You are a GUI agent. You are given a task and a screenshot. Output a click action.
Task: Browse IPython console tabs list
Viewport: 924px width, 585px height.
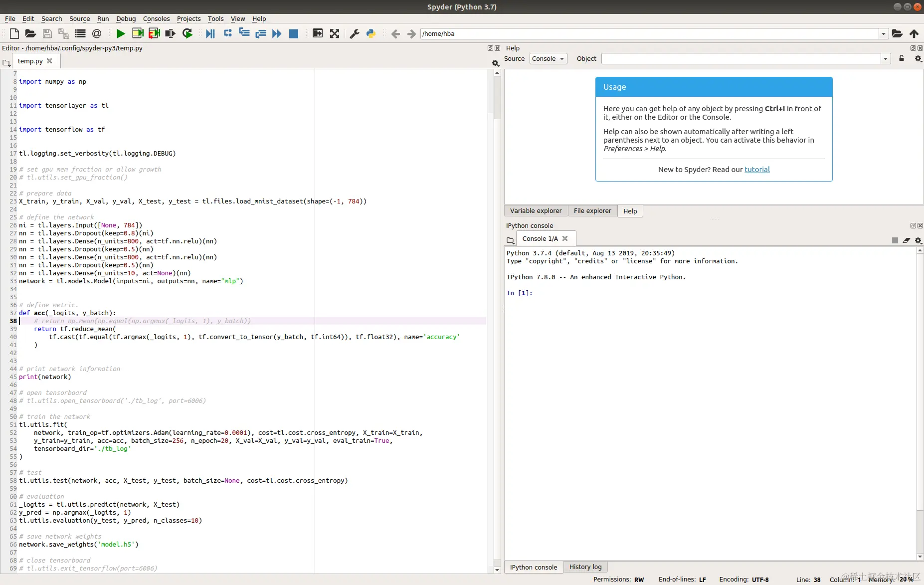510,240
